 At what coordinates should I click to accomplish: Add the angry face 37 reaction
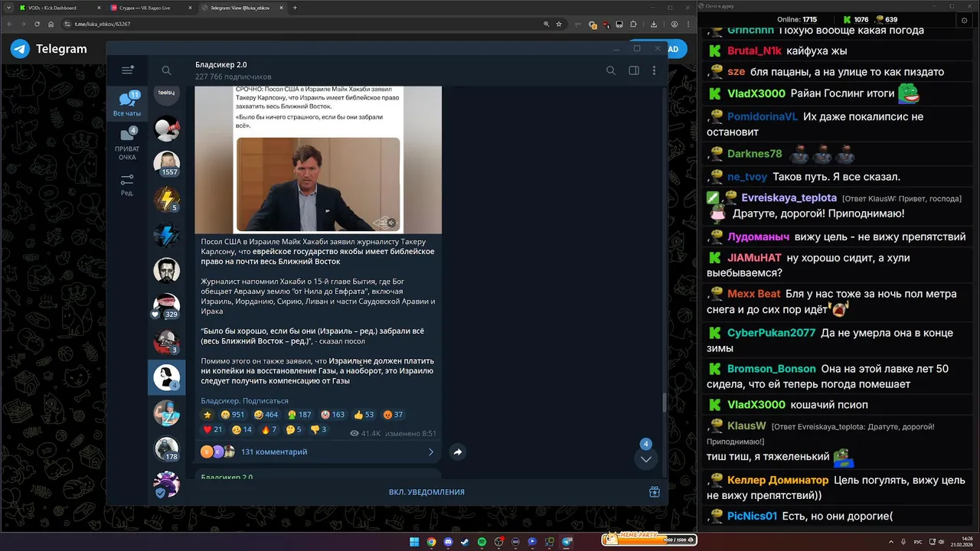coord(393,415)
